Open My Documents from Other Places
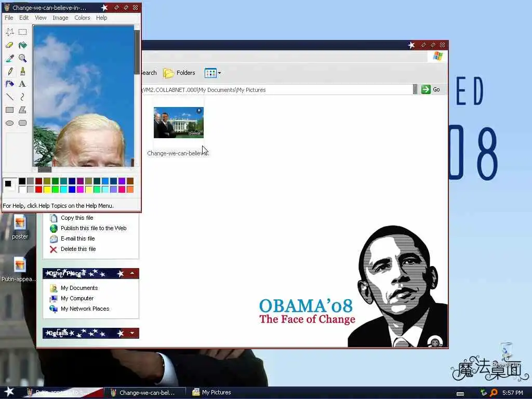Screen dimensions: 532x399 pyautogui.click(x=79, y=288)
